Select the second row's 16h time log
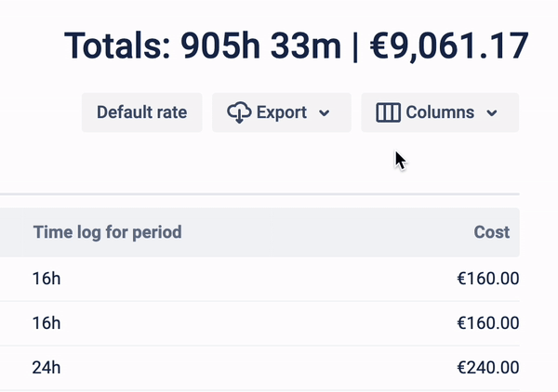Image resolution: width=558 pixels, height=392 pixels. (x=46, y=323)
